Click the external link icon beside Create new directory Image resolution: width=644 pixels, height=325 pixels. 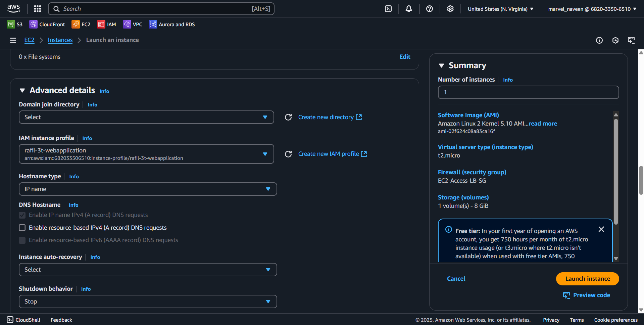(359, 117)
